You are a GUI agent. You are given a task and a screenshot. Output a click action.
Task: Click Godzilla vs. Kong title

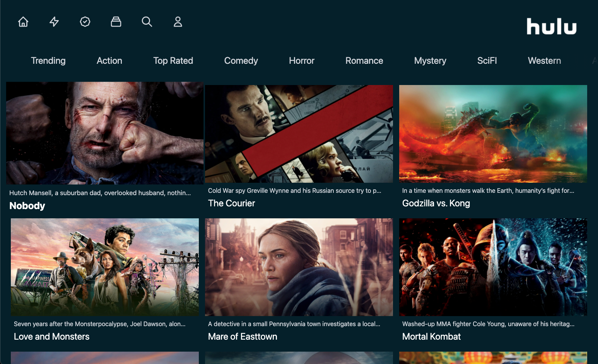coord(436,203)
